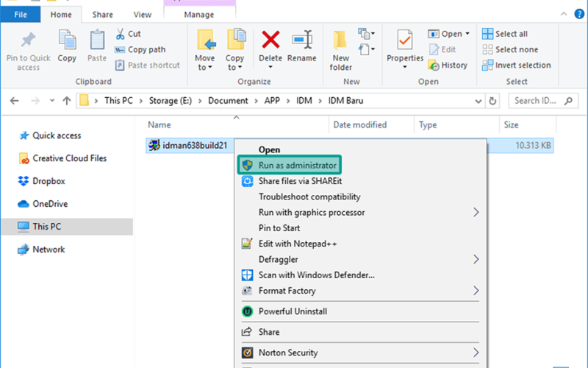Collapse the ribbon with the chevron

pos(564,14)
